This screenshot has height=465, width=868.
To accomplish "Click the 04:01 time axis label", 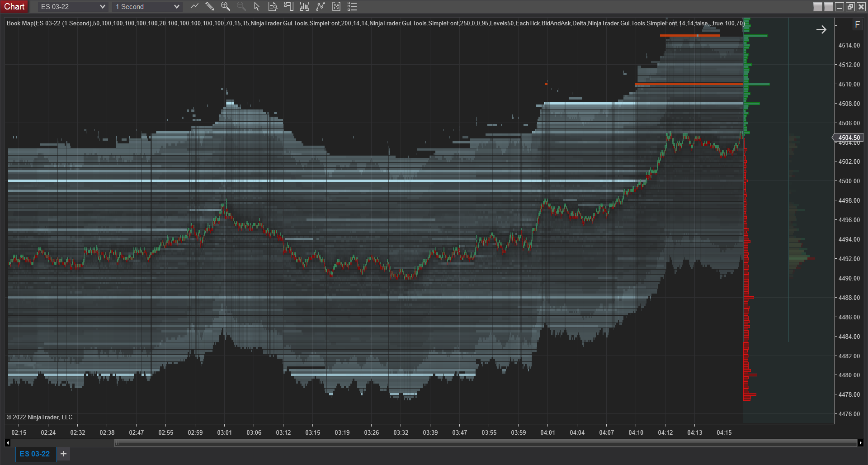I will coord(548,432).
